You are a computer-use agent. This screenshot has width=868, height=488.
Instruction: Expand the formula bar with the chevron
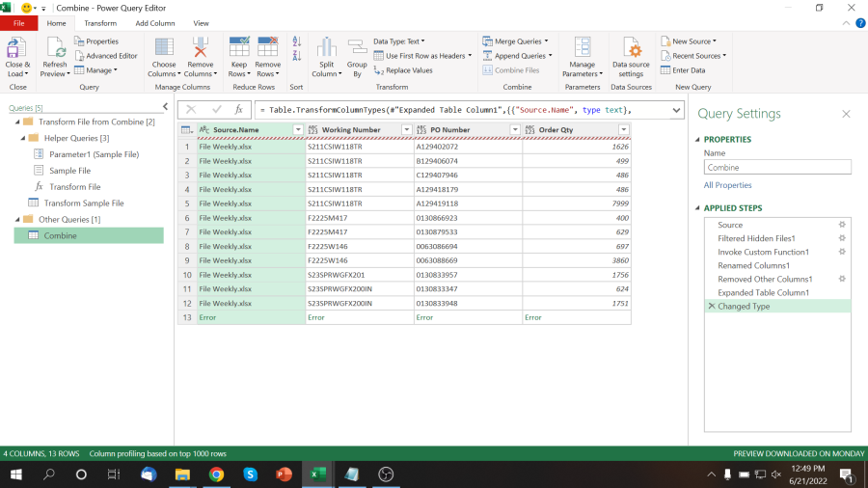point(676,110)
